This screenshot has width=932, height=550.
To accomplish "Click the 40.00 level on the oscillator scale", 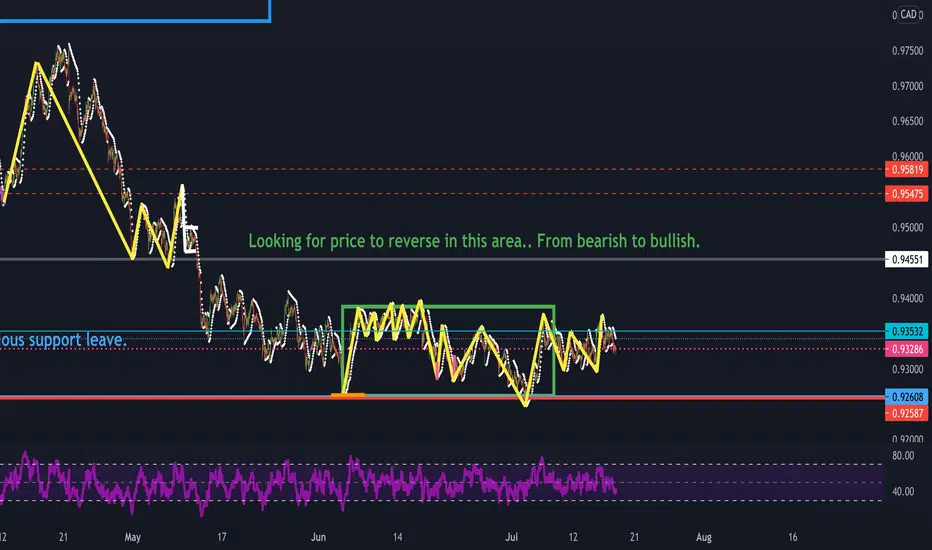I will pos(903,492).
